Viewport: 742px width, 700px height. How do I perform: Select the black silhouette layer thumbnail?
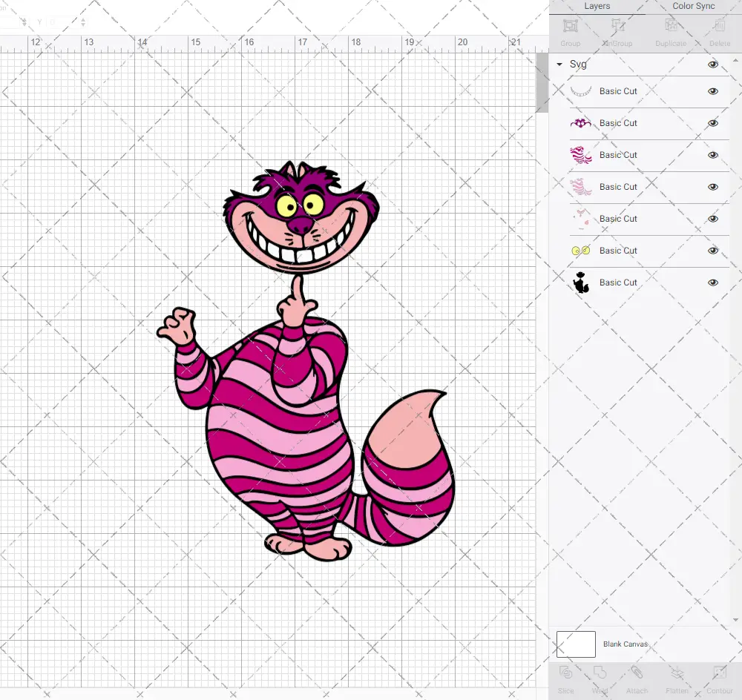(581, 283)
